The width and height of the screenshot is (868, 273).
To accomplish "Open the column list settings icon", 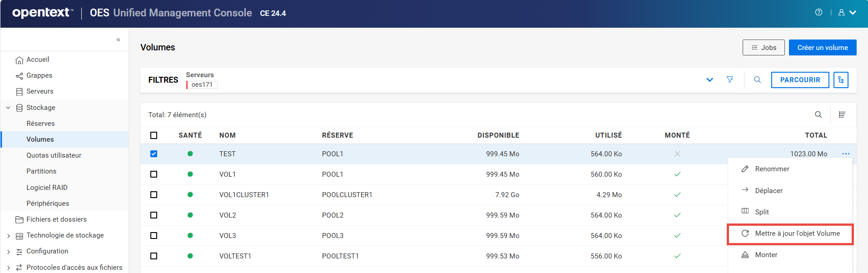I will pyautogui.click(x=842, y=115).
